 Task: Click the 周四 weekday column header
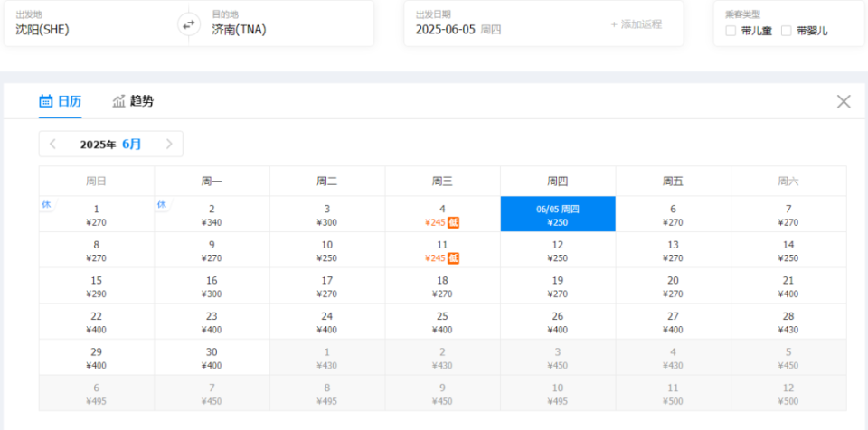point(558,181)
